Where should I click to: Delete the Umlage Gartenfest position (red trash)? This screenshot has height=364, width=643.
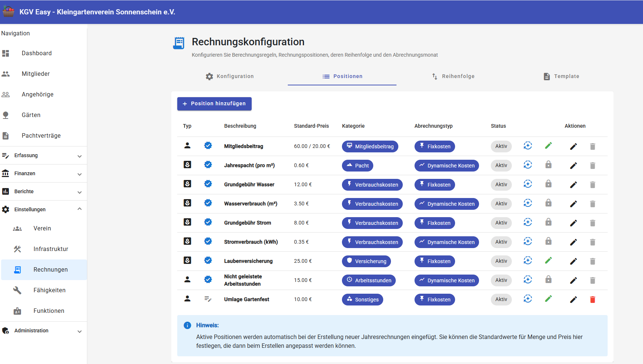tap(593, 300)
